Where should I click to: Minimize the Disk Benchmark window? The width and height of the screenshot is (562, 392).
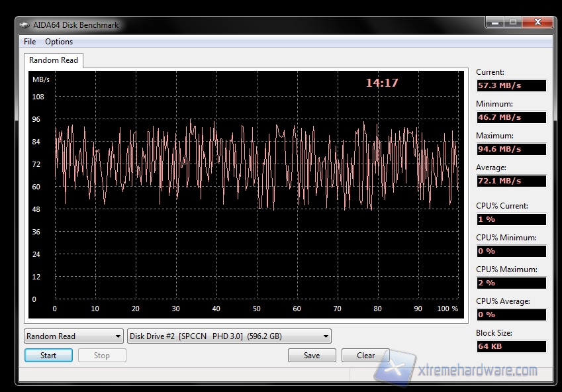495,23
